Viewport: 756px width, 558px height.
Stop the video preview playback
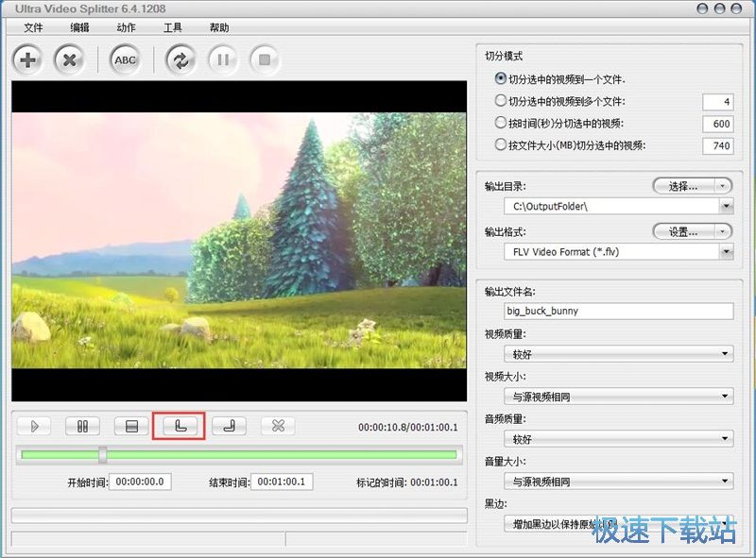[131, 427]
